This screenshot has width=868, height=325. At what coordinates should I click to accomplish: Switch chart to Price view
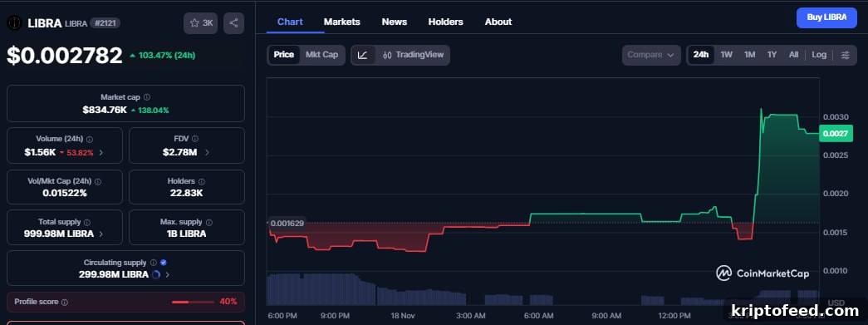tap(283, 55)
